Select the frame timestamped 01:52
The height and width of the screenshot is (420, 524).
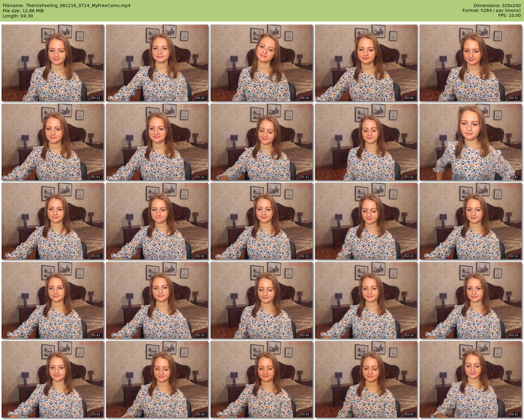(52, 221)
